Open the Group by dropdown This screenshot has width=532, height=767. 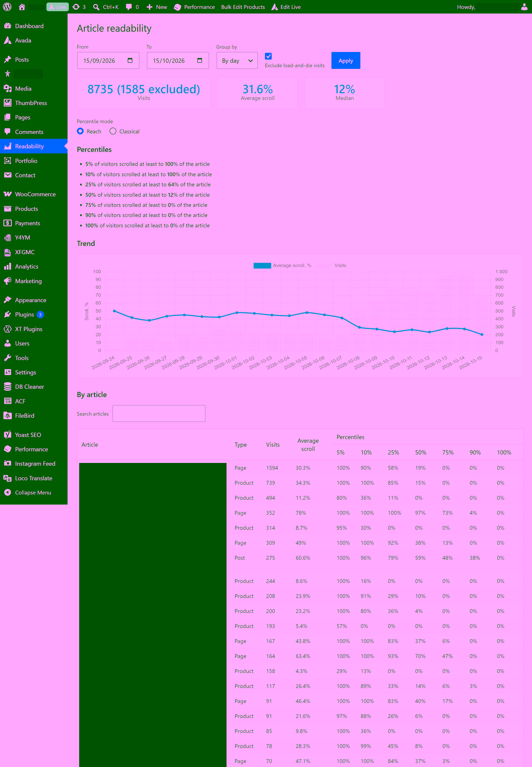(237, 60)
